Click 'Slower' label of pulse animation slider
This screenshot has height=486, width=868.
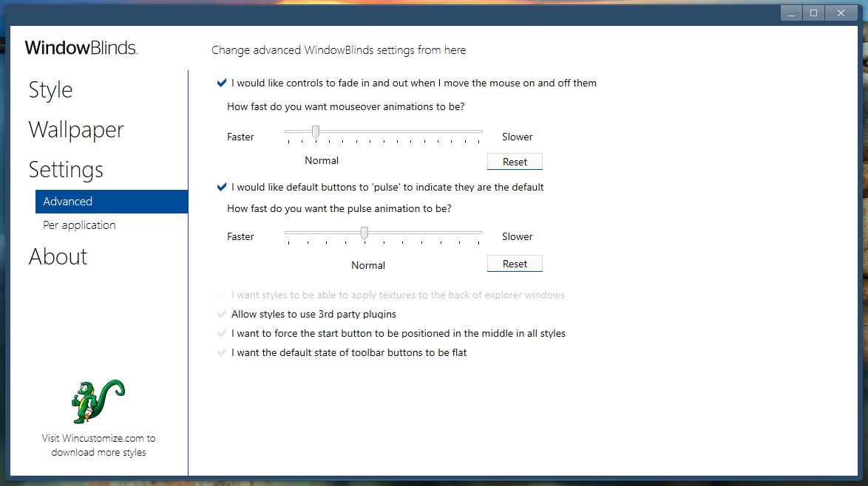[x=517, y=236]
